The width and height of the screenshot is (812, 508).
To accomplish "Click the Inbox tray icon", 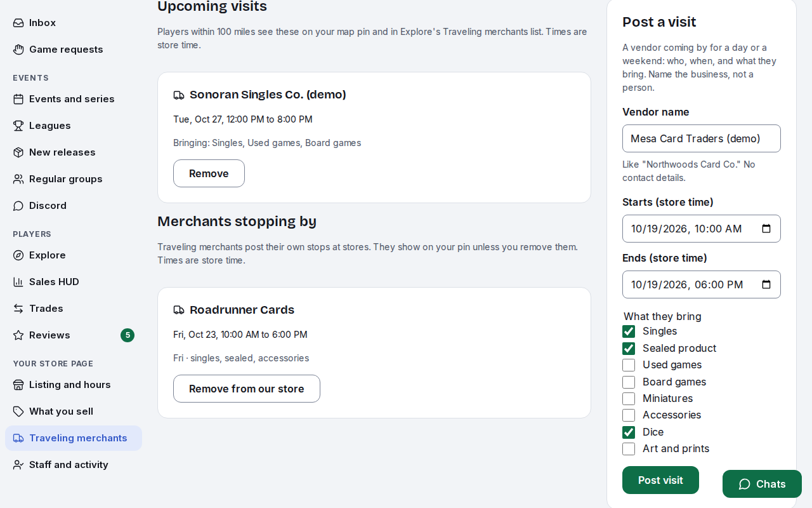I will pyautogui.click(x=18, y=23).
